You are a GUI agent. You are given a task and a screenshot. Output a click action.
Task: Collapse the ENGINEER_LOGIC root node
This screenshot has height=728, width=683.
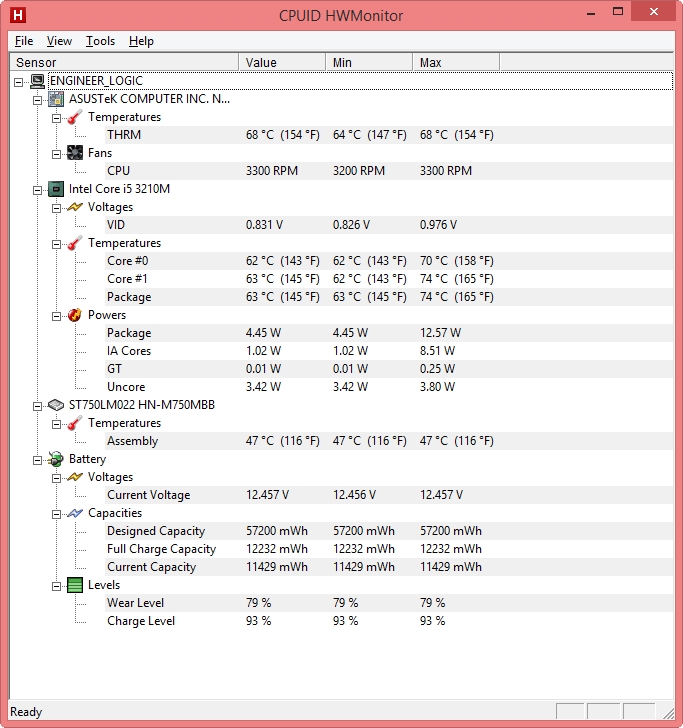(20, 81)
